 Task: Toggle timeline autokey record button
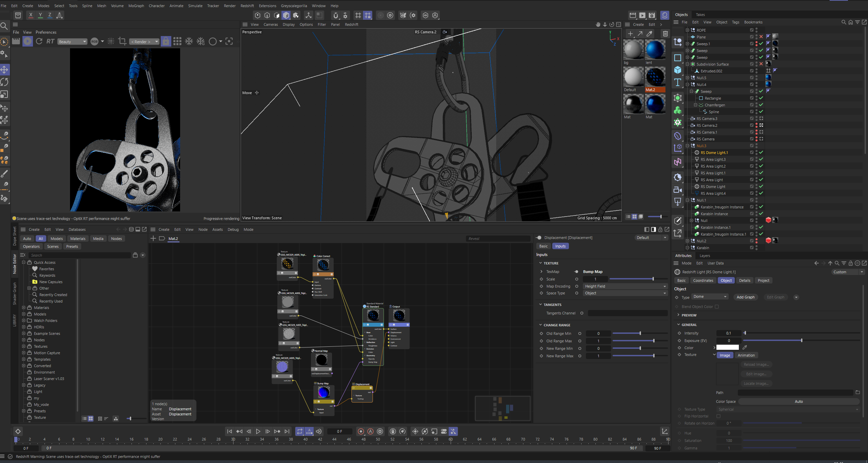pyautogui.click(x=370, y=431)
